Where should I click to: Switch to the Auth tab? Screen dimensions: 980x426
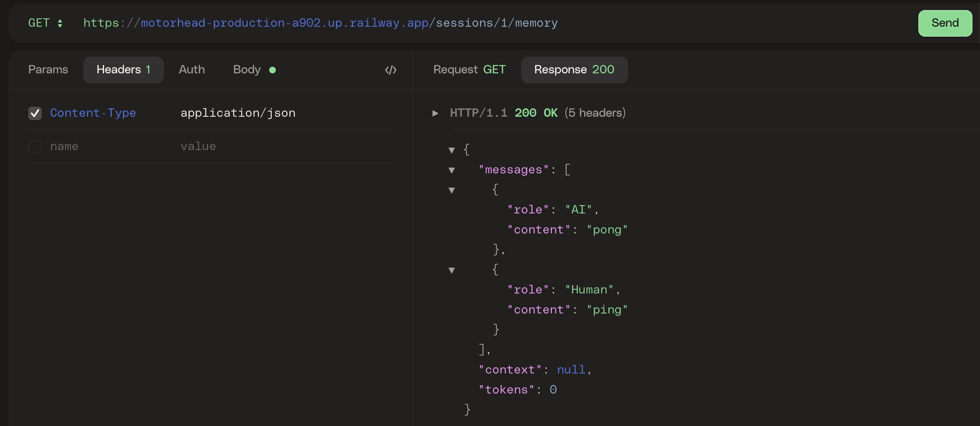[192, 70]
